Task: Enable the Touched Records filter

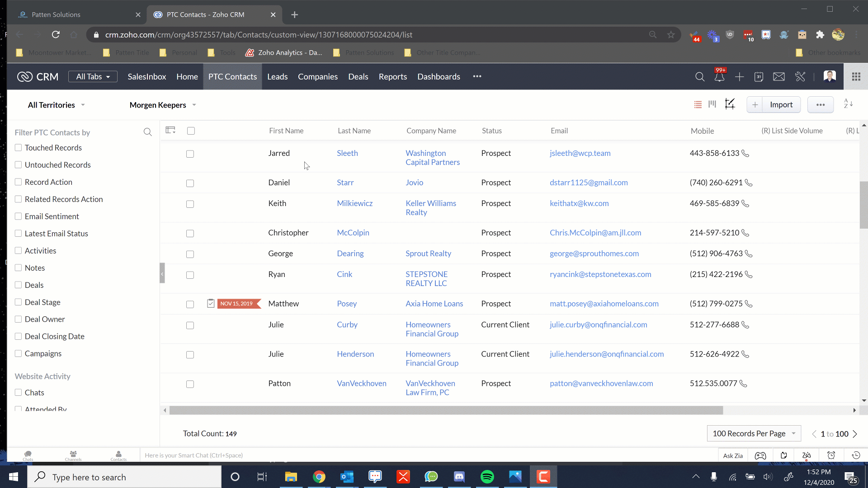Action: point(18,147)
